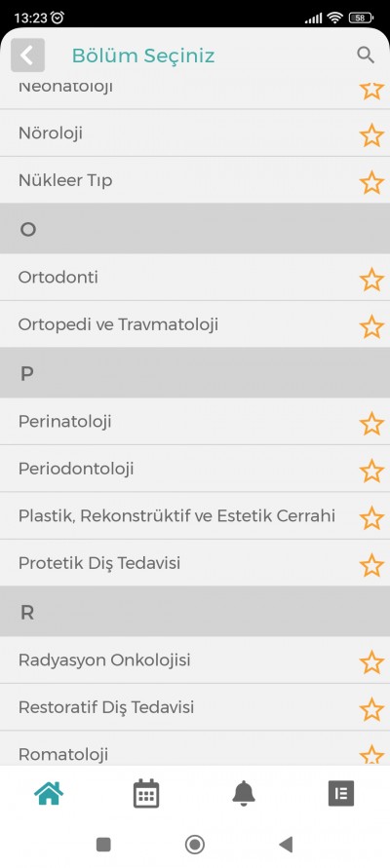Favorite Nöroloji with its star

point(371,135)
